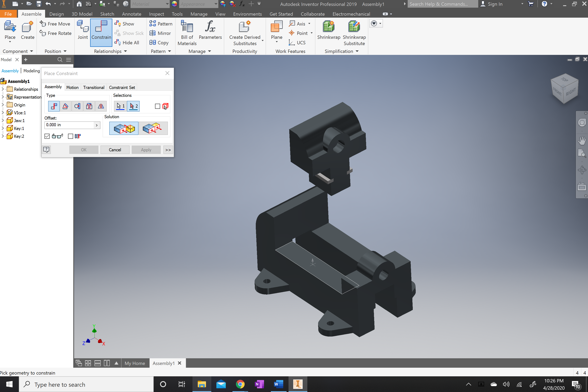Open Bill of Materials

[x=187, y=33]
